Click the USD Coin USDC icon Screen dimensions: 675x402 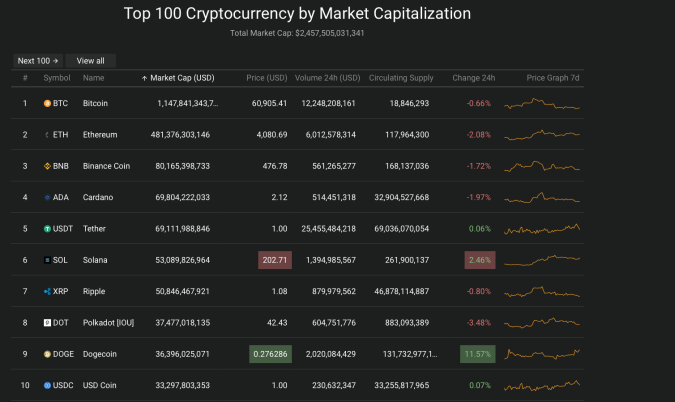tap(47, 385)
